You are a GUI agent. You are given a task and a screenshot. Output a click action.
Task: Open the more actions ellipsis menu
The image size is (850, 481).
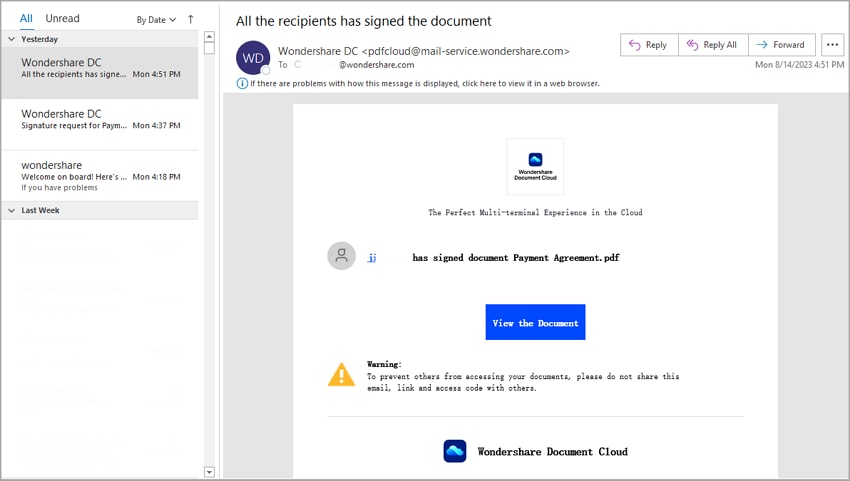(x=833, y=45)
